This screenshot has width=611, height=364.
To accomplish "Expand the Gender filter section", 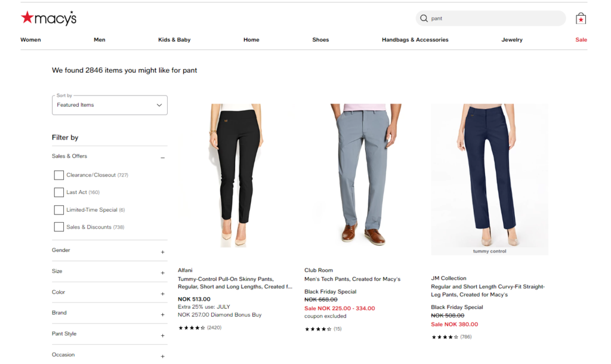I will 162,252.
